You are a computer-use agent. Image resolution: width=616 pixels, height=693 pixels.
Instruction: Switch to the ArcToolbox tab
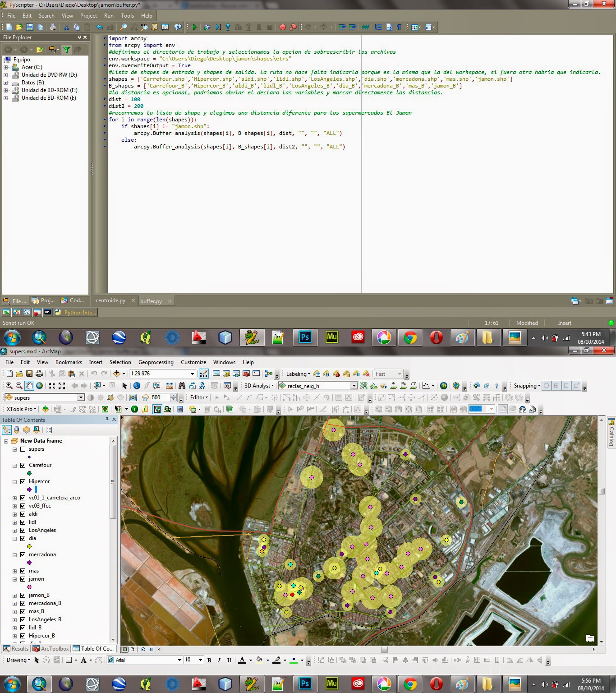tap(51, 649)
